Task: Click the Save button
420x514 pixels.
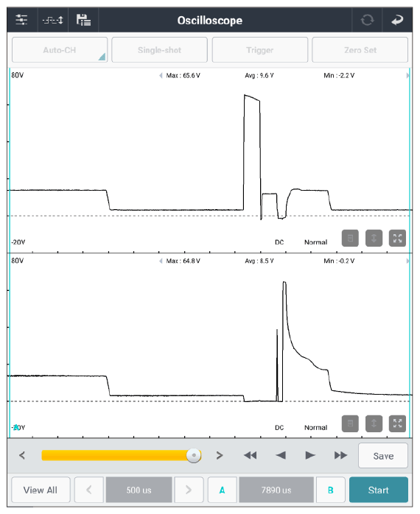Action: point(383,456)
